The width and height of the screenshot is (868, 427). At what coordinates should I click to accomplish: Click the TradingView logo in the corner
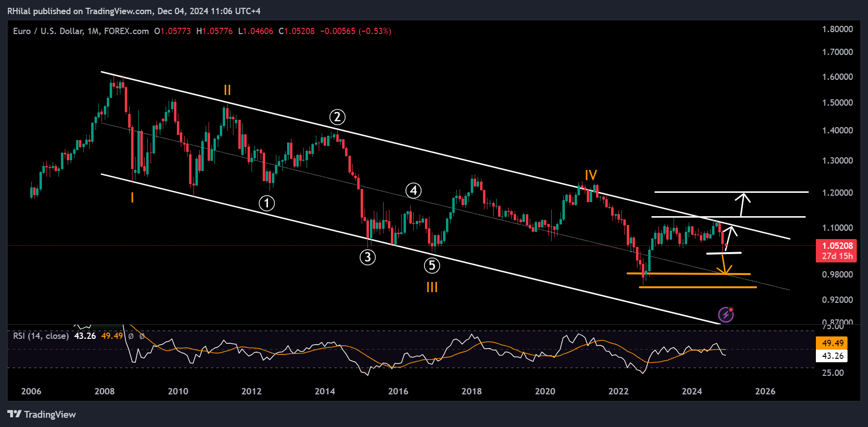click(42, 414)
